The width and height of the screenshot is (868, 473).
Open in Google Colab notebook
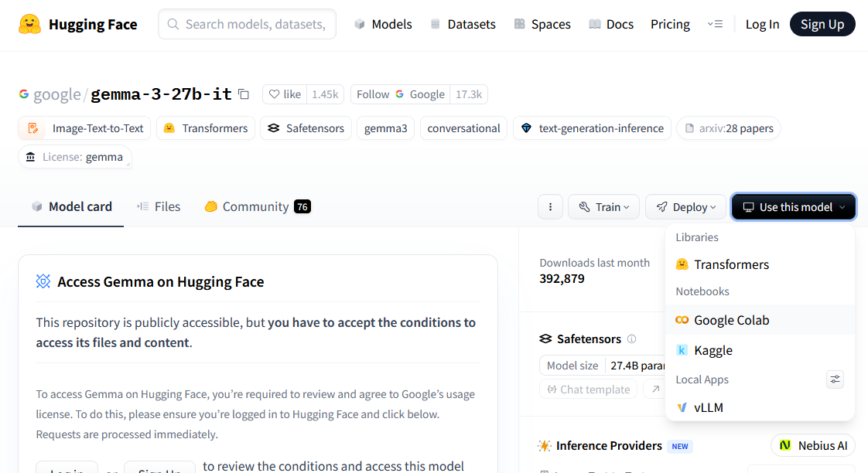click(731, 320)
